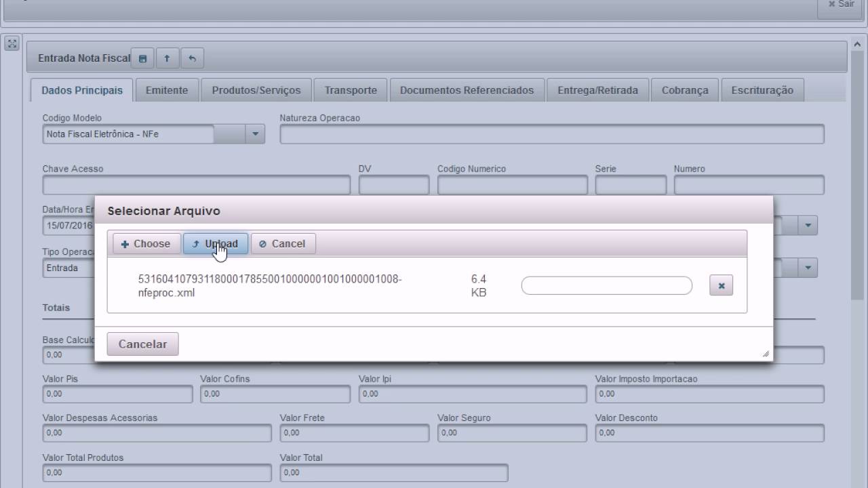
Task: Open the Entrega/Retirada tab
Action: (597, 90)
